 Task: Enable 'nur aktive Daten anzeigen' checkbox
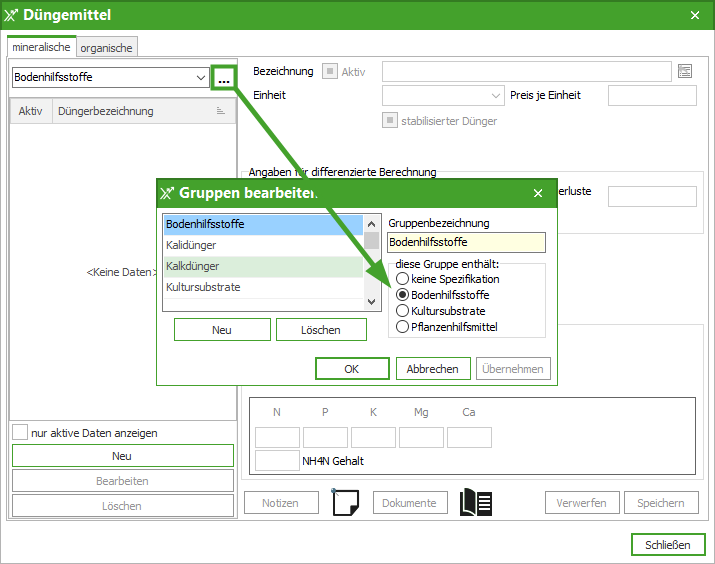(x=20, y=433)
